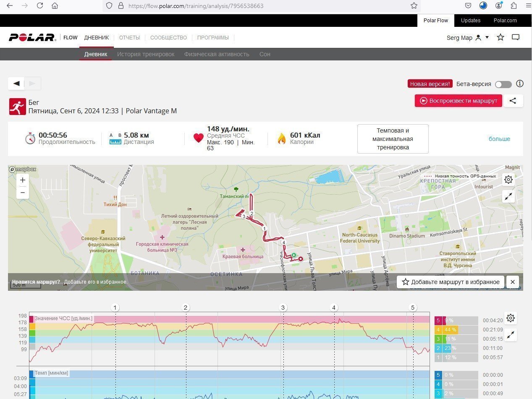
Task: Click the heart rate heart icon
Action: (199, 138)
